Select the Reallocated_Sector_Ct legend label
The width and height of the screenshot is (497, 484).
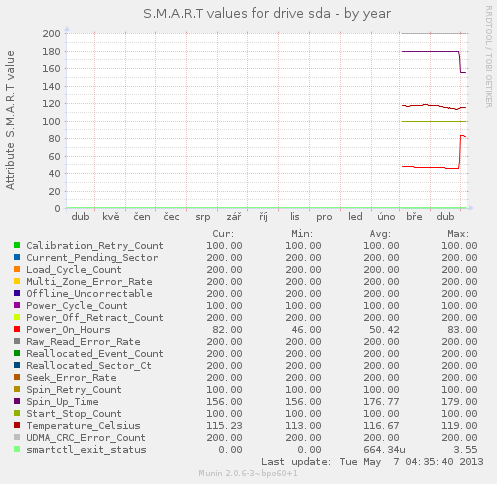[89, 366]
